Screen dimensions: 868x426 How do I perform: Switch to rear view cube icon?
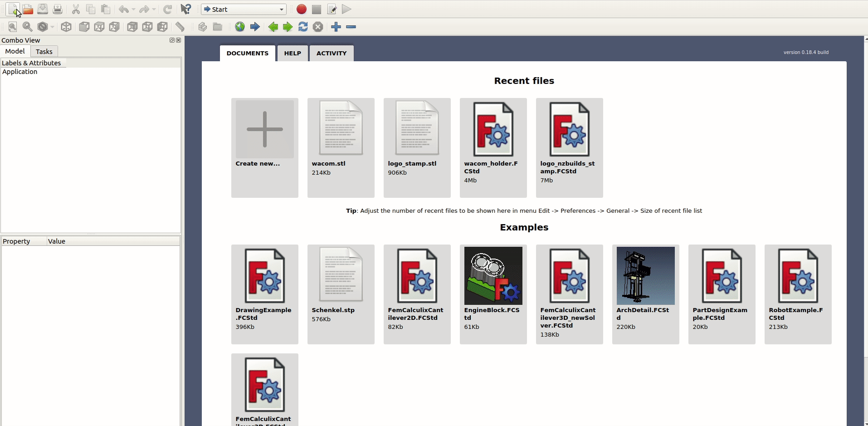132,27
